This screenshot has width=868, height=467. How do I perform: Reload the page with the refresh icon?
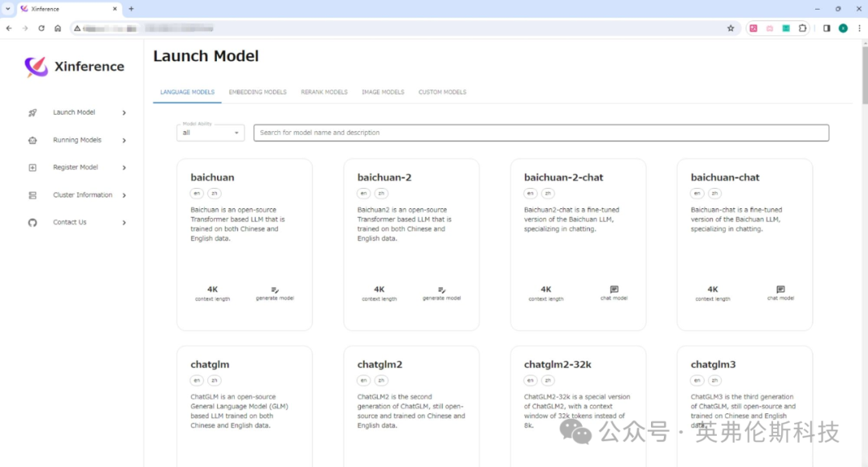click(x=41, y=28)
